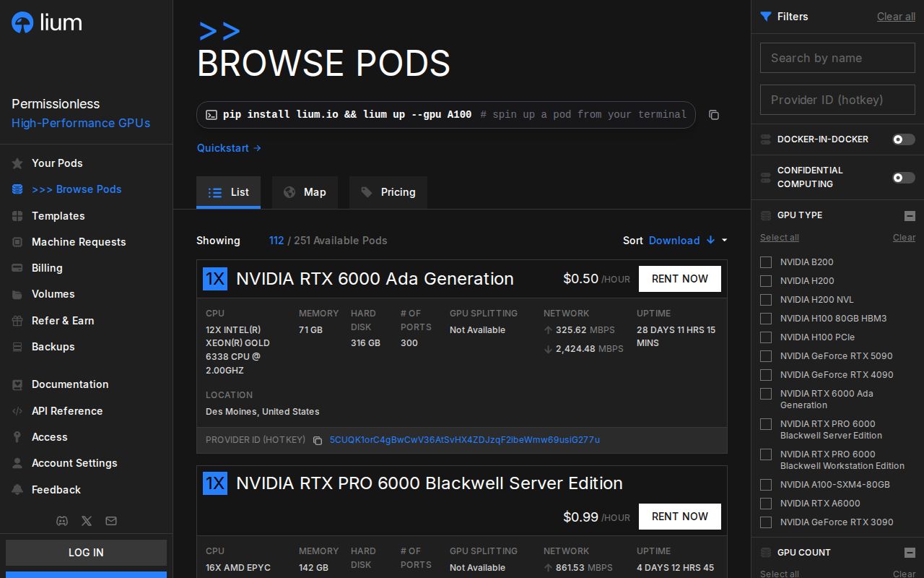Copy the provider hotkey of RTX 6000 Ada pod

click(318, 440)
